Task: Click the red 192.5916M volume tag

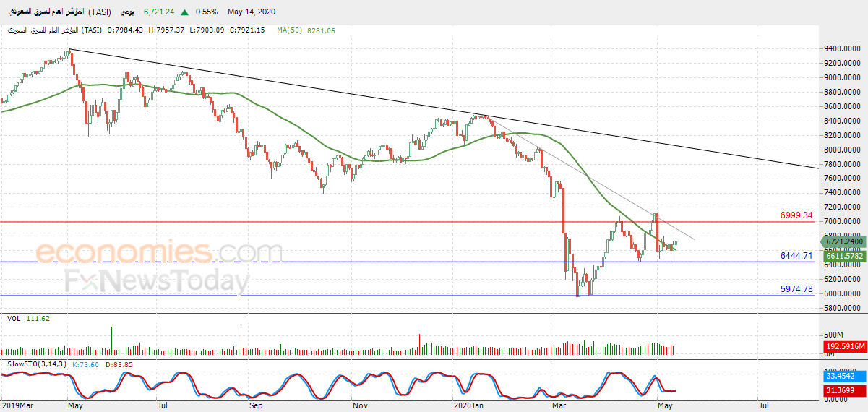Action: 845,347
